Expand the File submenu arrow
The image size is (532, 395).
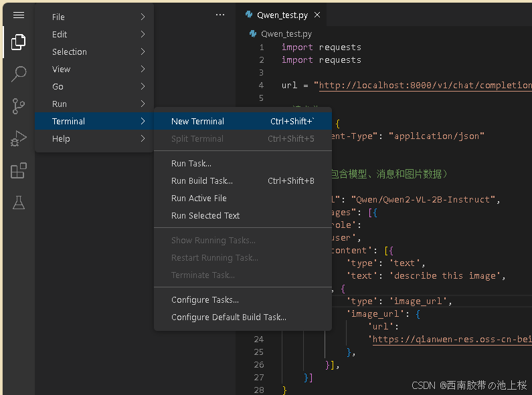pyautogui.click(x=143, y=17)
